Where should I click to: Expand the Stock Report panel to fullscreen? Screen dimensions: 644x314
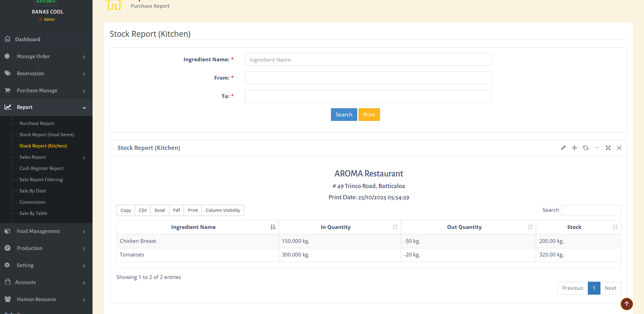pos(608,148)
